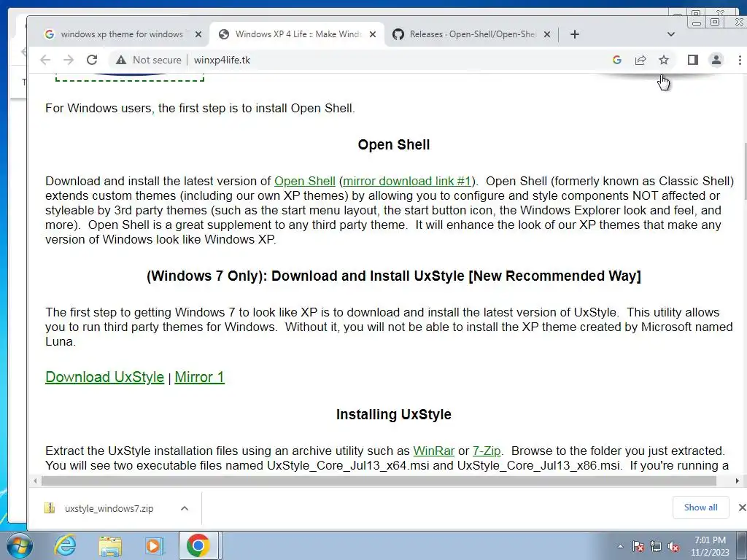This screenshot has height=560, width=747.
Task: Launch Internet Explorer from taskbar
Action: 65,545
